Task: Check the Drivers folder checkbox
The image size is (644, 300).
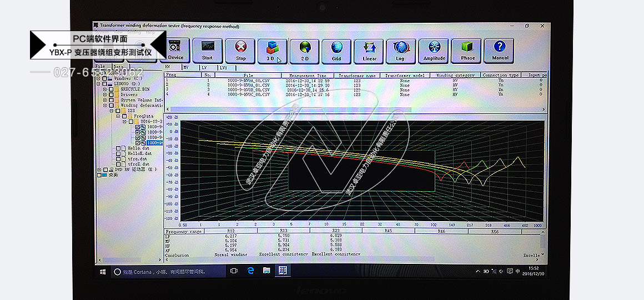Action: (111, 94)
